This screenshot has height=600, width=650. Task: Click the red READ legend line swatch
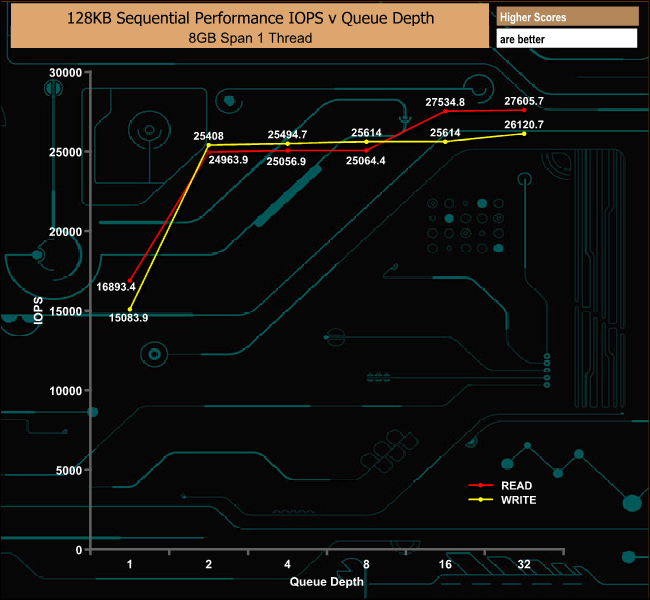click(480, 485)
